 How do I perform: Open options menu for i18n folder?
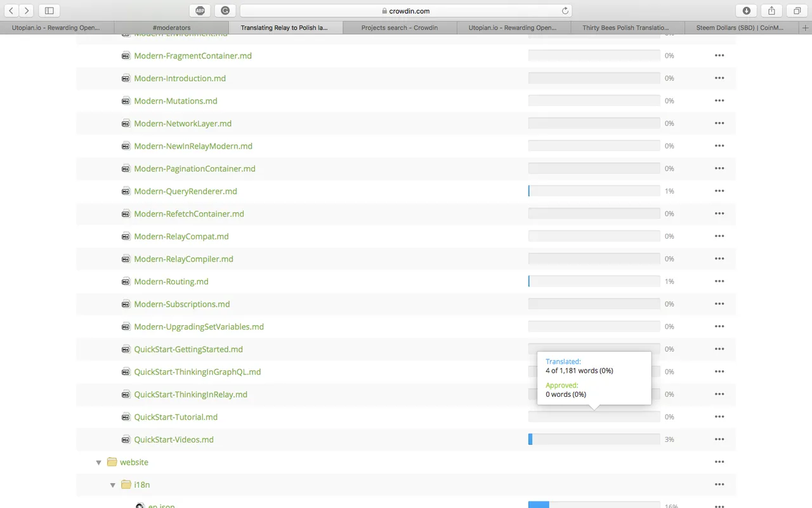coord(719,485)
